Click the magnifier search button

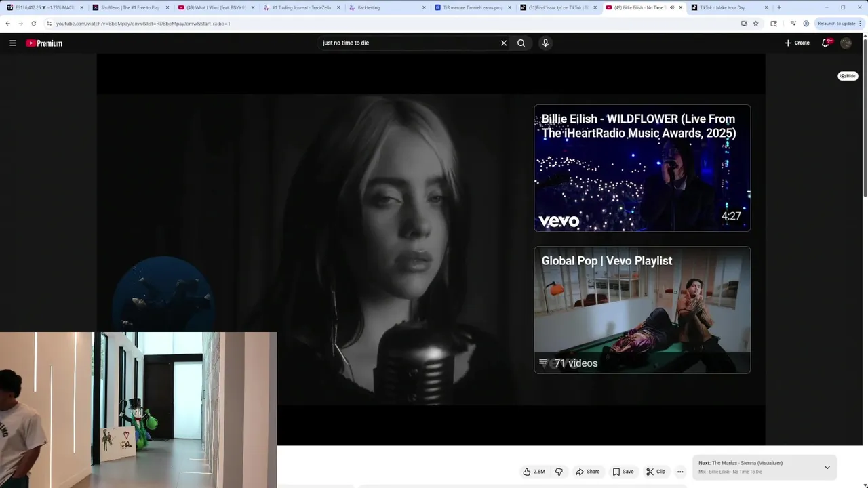[x=521, y=43]
